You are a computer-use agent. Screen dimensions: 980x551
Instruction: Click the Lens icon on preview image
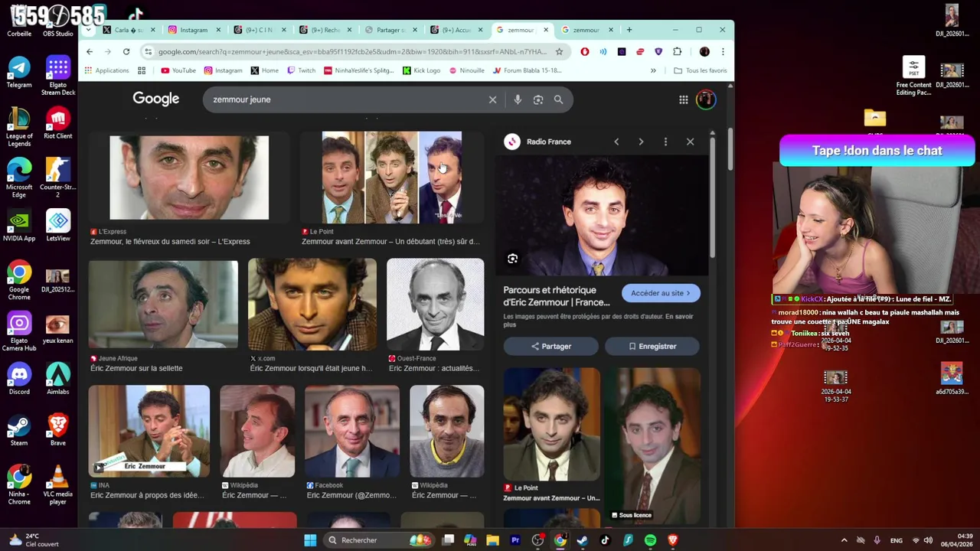tap(512, 259)
